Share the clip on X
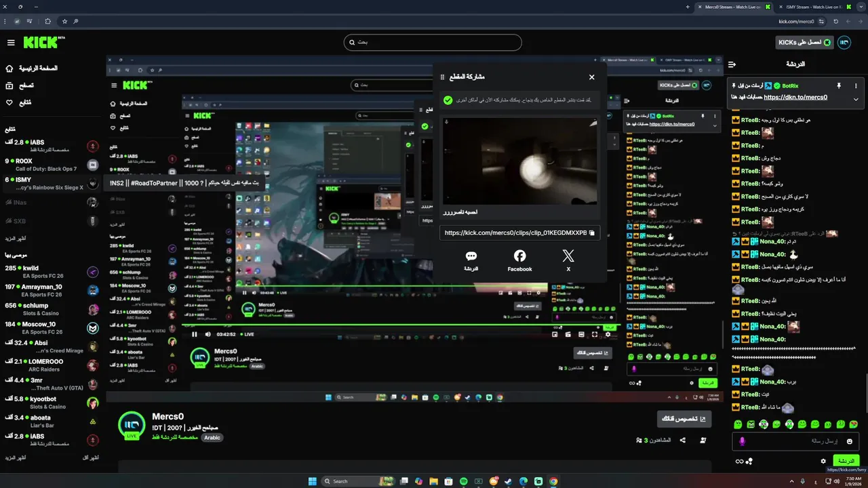Screen dimensions: 868x488 point(568,260)
